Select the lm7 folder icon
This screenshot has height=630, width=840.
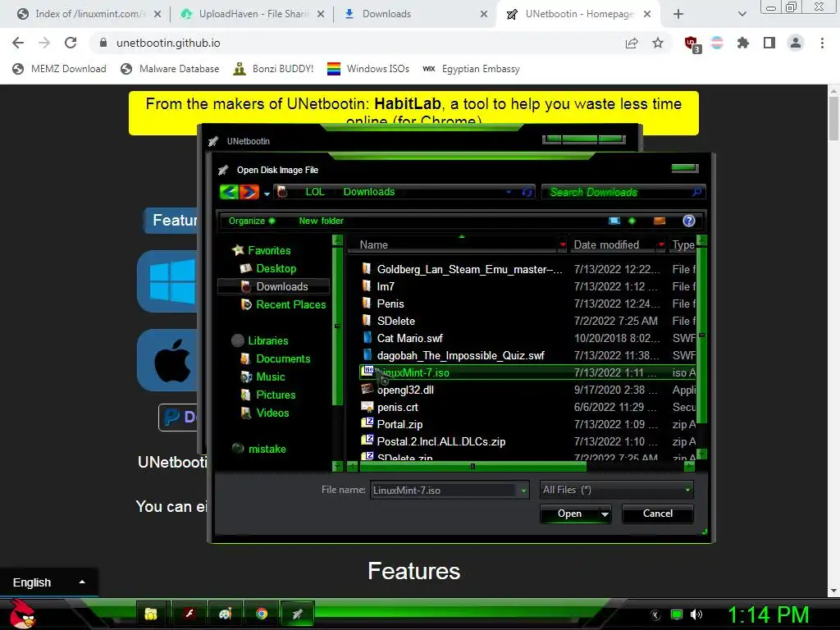click(367, 285)
